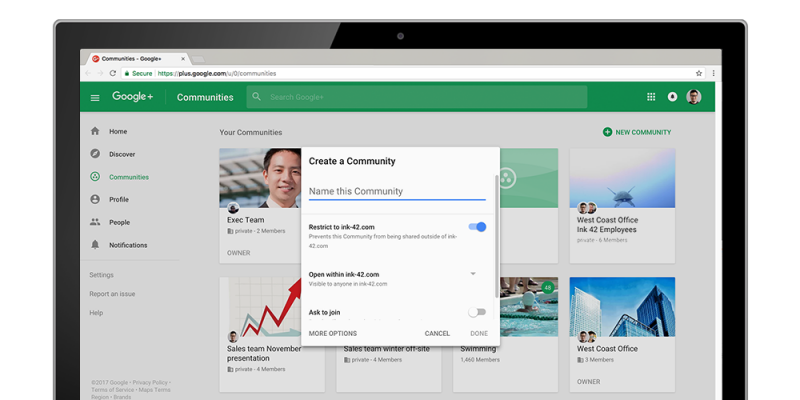Close the Communities - Google+ tab
The width and height of the screenshot is (800, 400).
click(x=183, y=59)
